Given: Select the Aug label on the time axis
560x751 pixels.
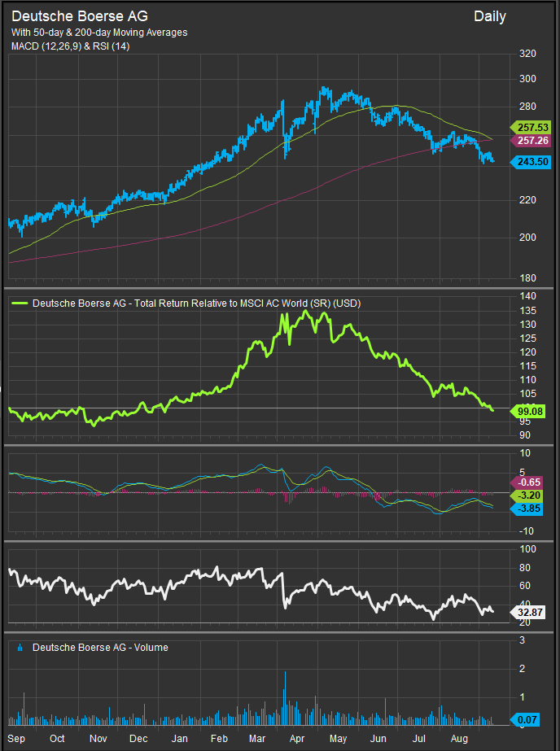Looking at the screenshot, I should point(459,739).
